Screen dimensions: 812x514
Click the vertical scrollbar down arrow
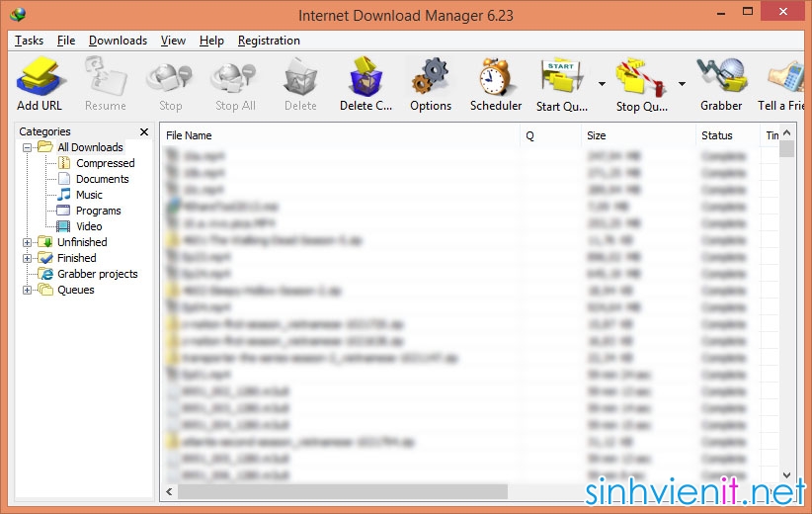coord(786,475)
